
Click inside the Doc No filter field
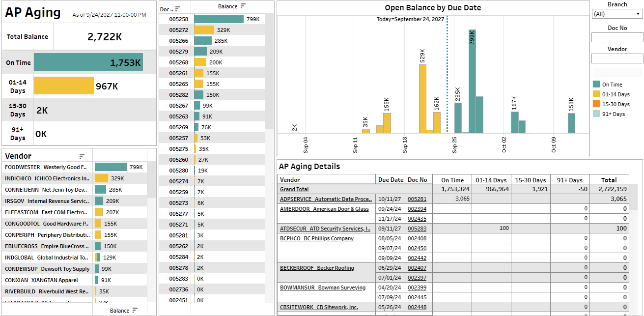point(617,37)
